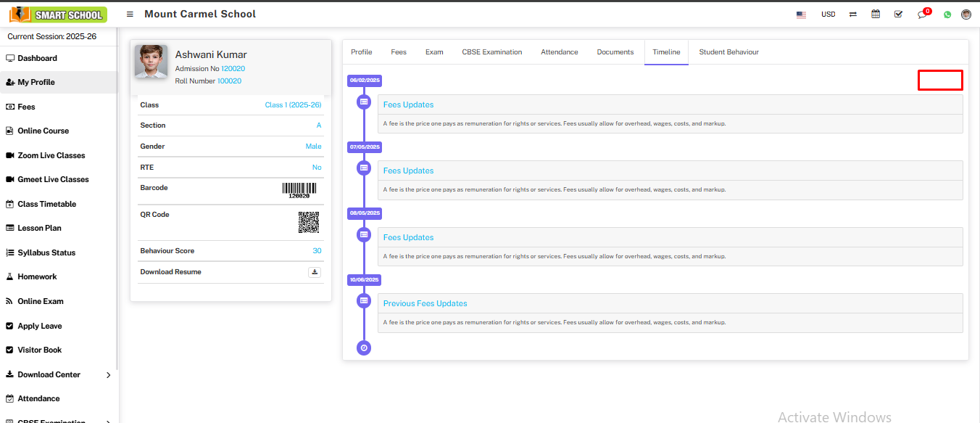Screen dimensions: 980x423
Task: Switch to the Student Behaviour tab
Action: (x=728, y=52)
